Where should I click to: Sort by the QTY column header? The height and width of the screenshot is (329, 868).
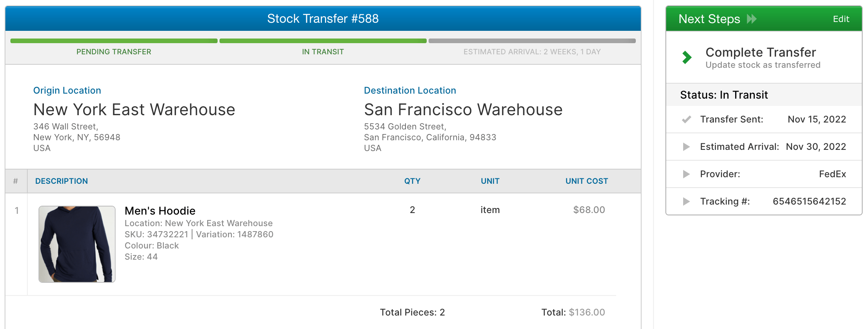pyautogui.click(x=412, y=181)
